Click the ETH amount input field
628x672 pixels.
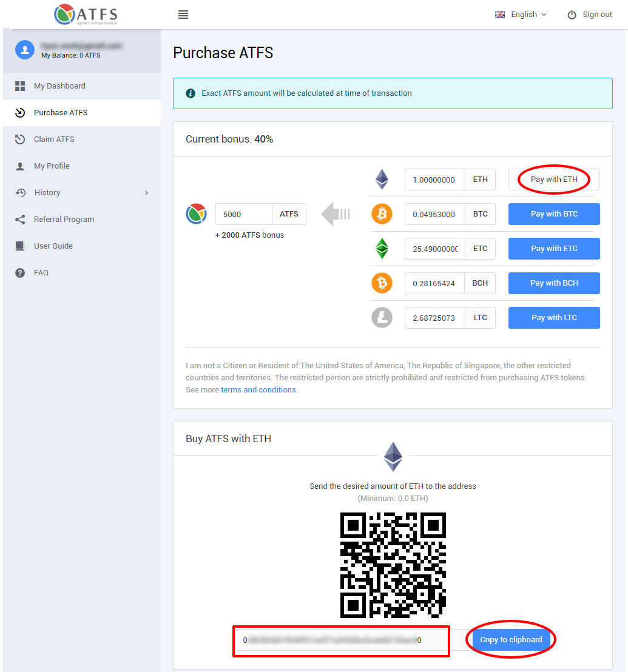(434, 180)
